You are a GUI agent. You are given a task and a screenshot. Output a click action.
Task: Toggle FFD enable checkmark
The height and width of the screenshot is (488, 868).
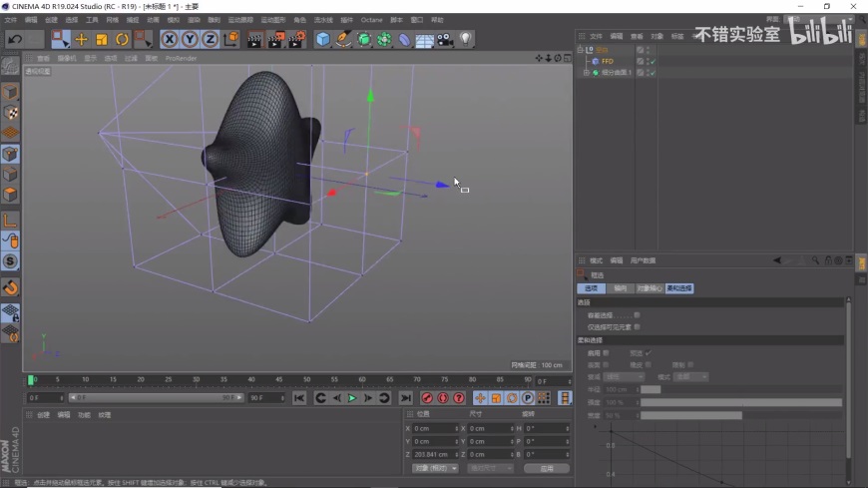(653, 61)
